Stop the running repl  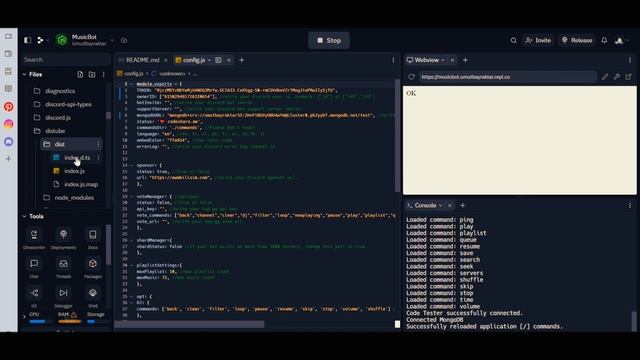click(329, 40)
